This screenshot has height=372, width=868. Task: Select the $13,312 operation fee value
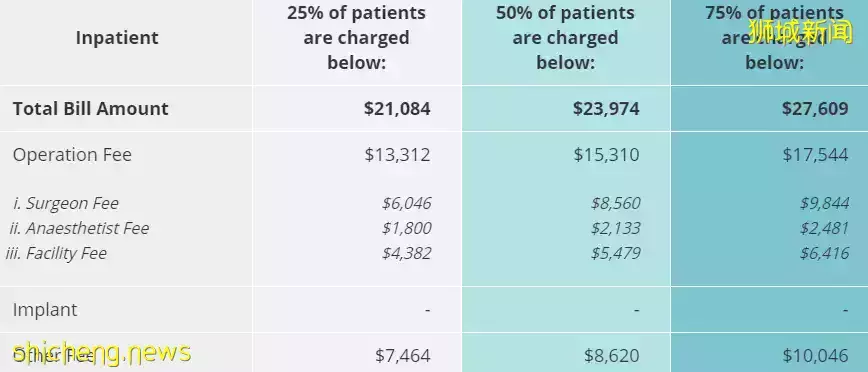(x=397, y=155)
